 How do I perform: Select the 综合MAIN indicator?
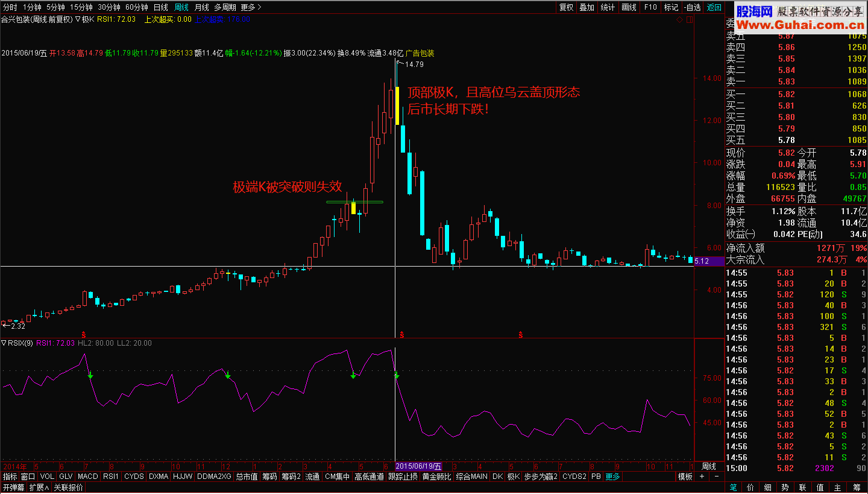pyautogui.click(x=471, y=477)
